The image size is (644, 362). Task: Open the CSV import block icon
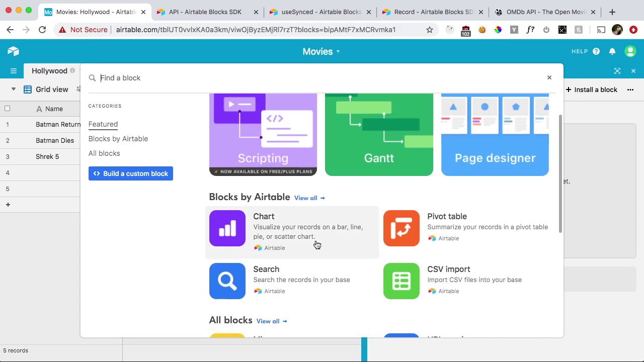pos(401,281)
